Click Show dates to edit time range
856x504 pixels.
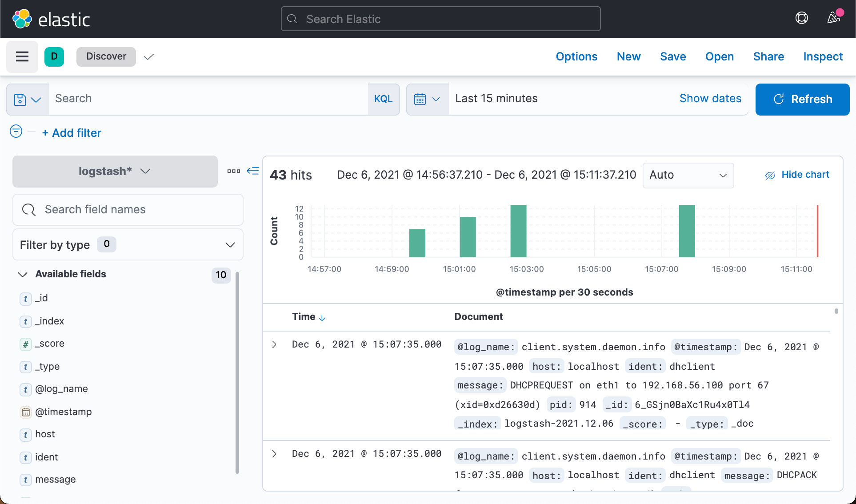click(x=710, y=98)
